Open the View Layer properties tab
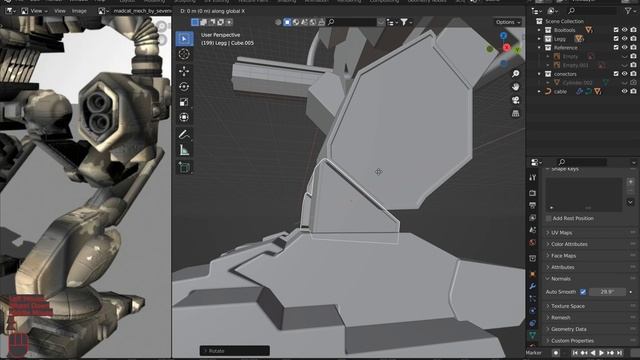Image resolution: width=640 pixels, height=360 pixels. coord(532,218)
